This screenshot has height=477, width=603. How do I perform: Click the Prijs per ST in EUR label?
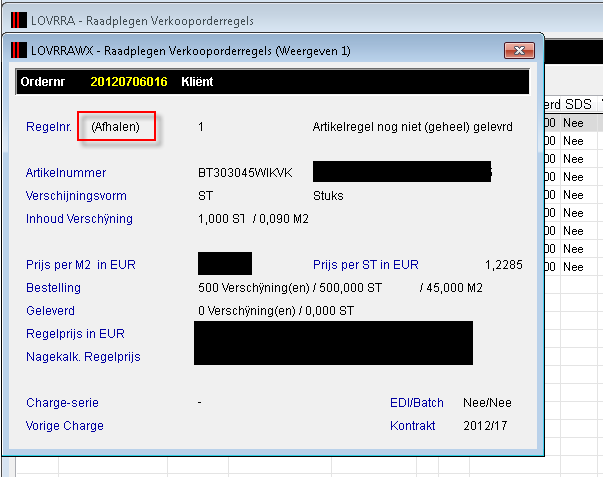coord(366,265)
